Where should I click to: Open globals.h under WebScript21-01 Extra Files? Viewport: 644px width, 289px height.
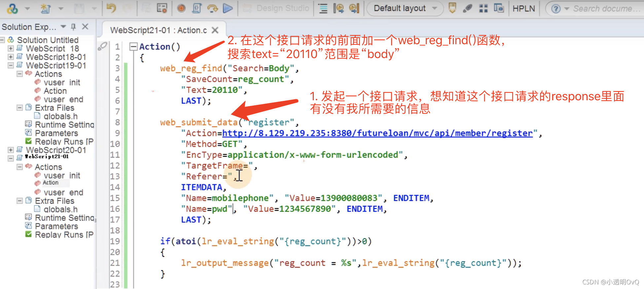pyautogui.click(x=60, y=209)
